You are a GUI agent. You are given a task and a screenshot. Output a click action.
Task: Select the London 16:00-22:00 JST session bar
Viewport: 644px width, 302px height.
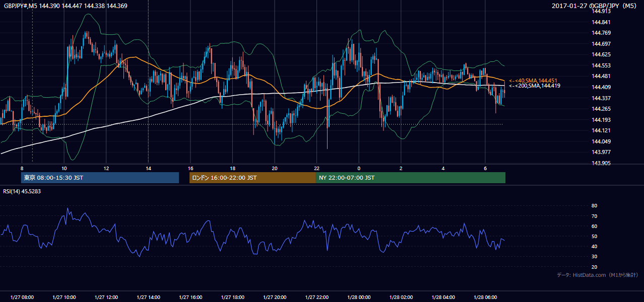[252, 178]
